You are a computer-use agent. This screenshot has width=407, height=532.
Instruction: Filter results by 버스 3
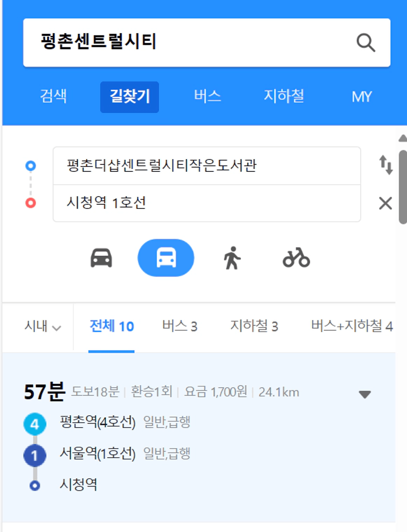[180, 327]
